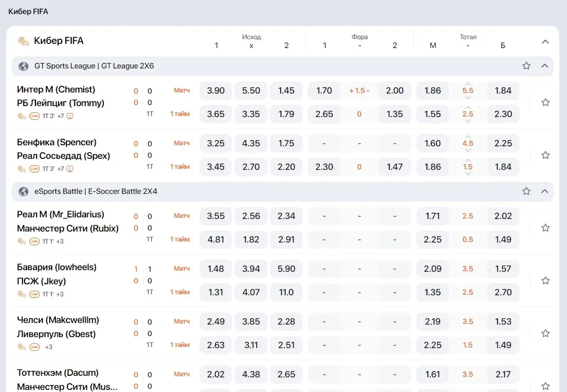Click the GT Sports League globe icon
Image resolution: width=567 pixels, height=392 pixels.
click(24, 66)
